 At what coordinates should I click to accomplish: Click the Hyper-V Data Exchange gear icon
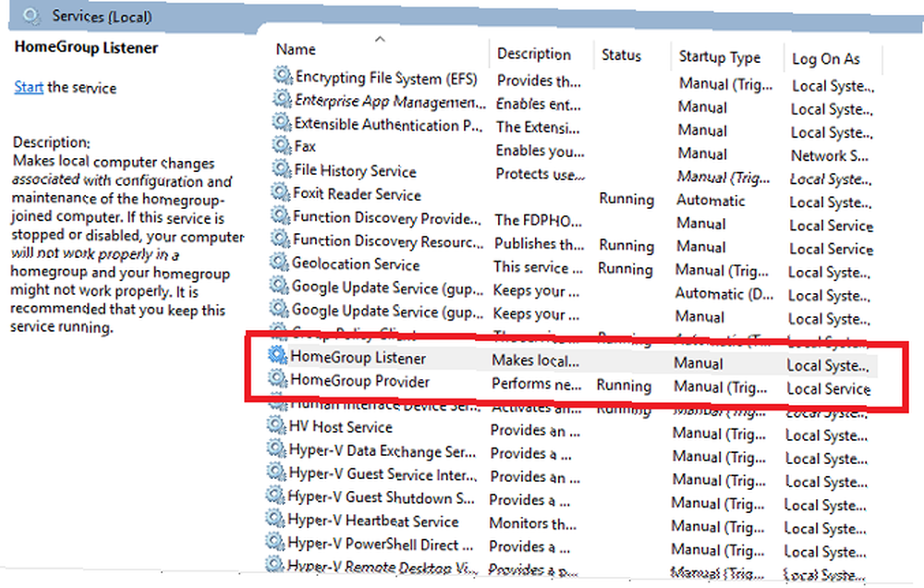[275, 448]
